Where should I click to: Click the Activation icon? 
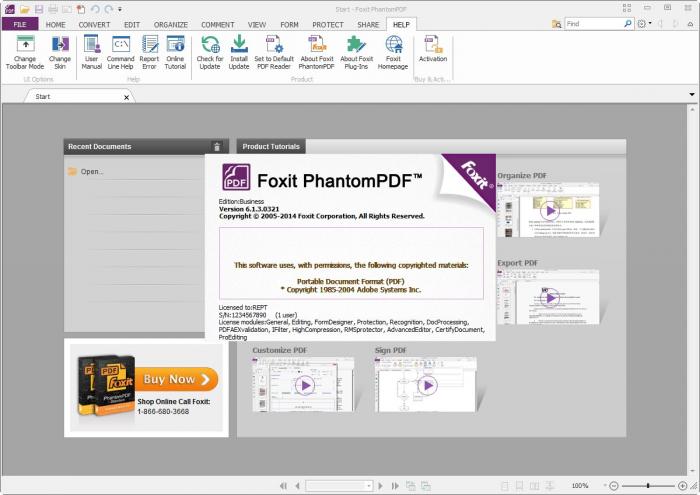point(433,44)
